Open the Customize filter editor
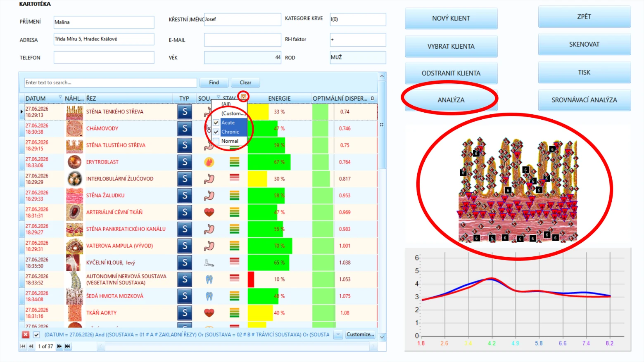The image size is (644, 362). pyautogui.click(x=360, y=334)
